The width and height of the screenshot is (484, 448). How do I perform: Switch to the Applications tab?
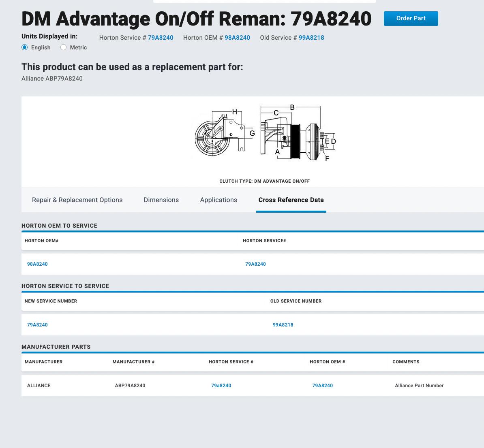click(x=218, y=200)
